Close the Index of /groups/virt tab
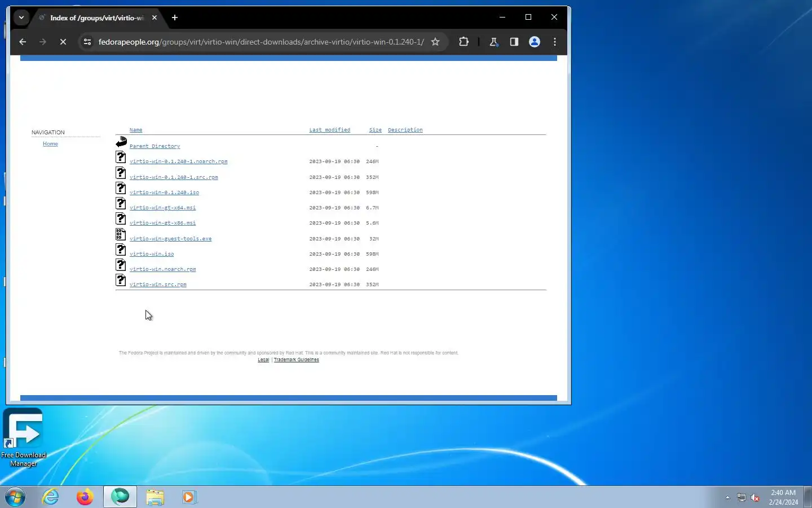The image size is (812, 508). pos(155,17)
